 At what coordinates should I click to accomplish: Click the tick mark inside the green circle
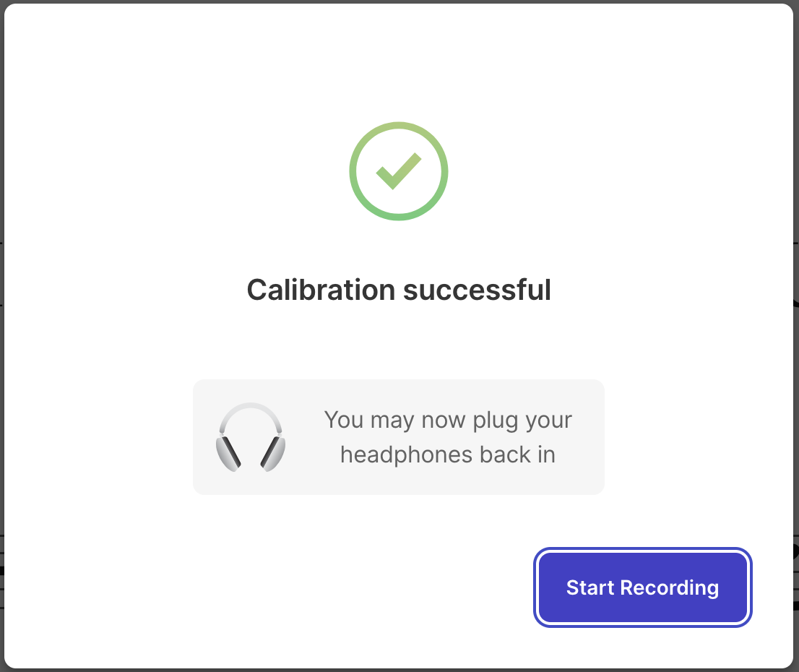pos(399,171)
